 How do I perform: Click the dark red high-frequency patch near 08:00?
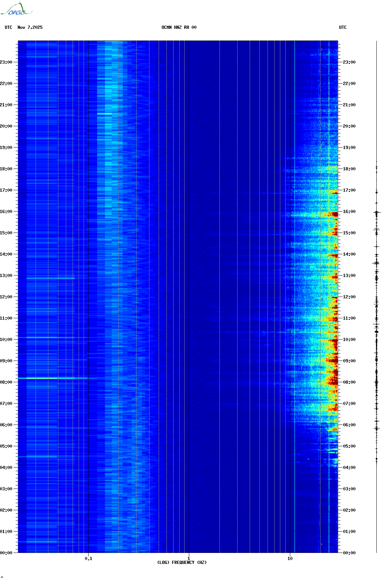point(333,380)
